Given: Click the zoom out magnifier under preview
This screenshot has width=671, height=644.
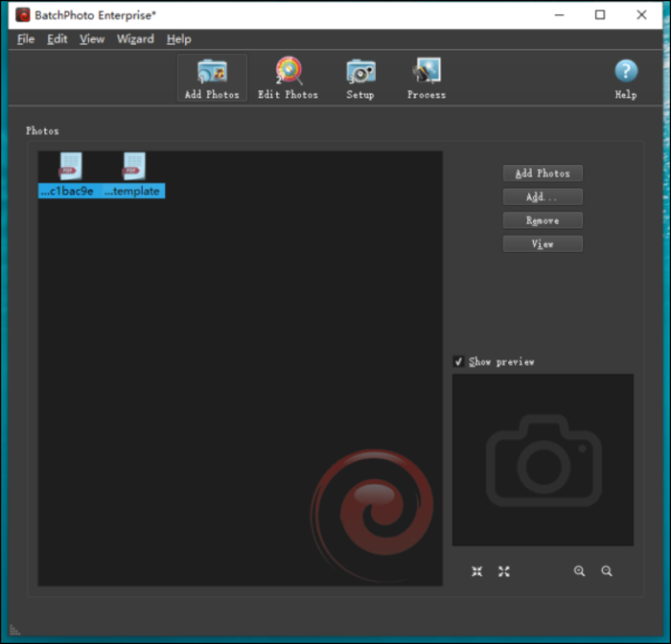Looking at the screenshot, I should coord(607,571).
